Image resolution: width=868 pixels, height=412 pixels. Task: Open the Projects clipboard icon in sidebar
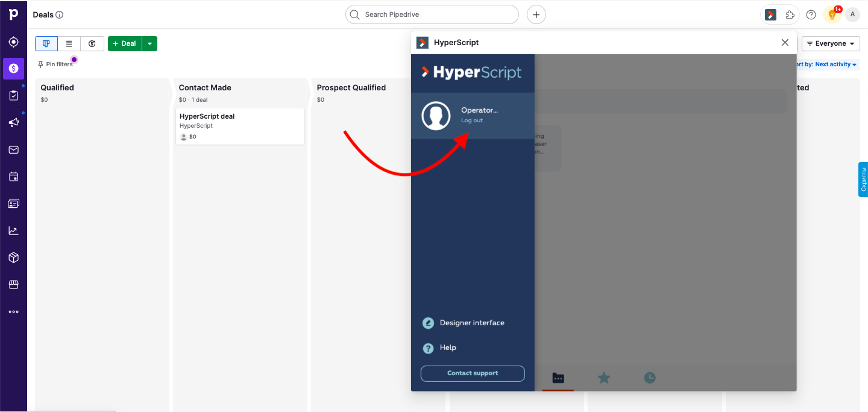pyautogui.click(x=13, y=95)
